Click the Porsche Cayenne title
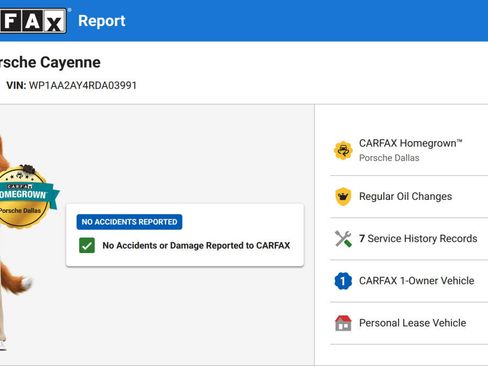 coord(50,62)
